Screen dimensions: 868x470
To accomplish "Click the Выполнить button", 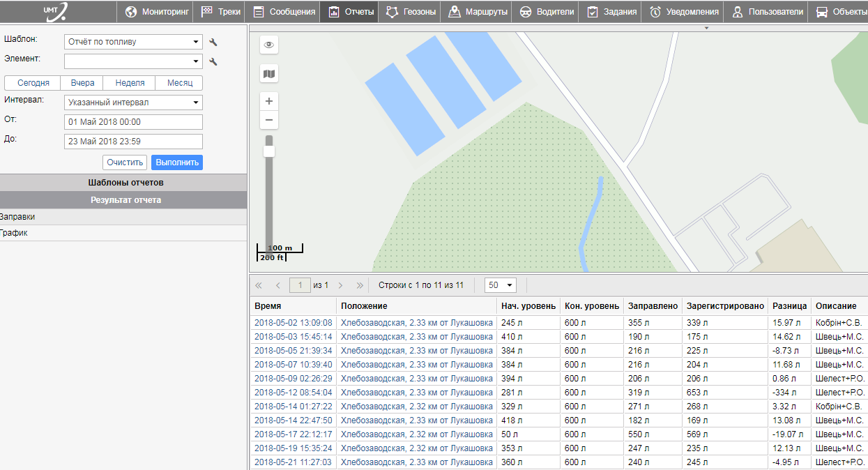I will click(177, 162).
